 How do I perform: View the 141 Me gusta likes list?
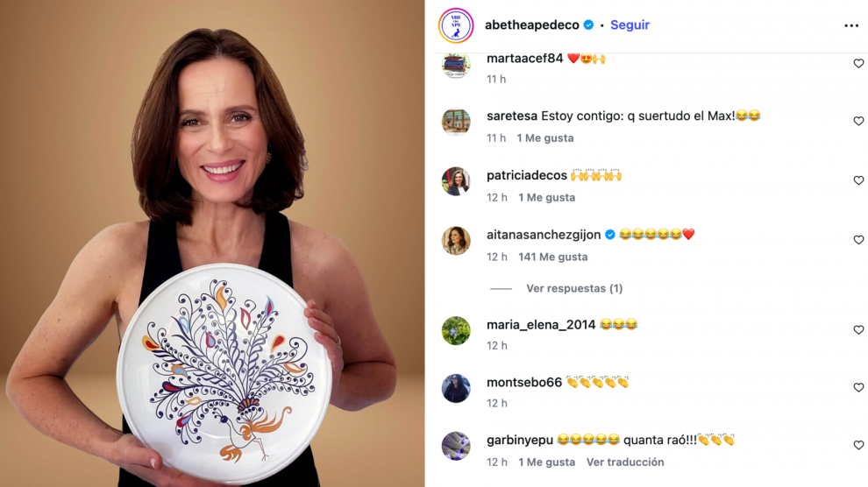(552, 257)
